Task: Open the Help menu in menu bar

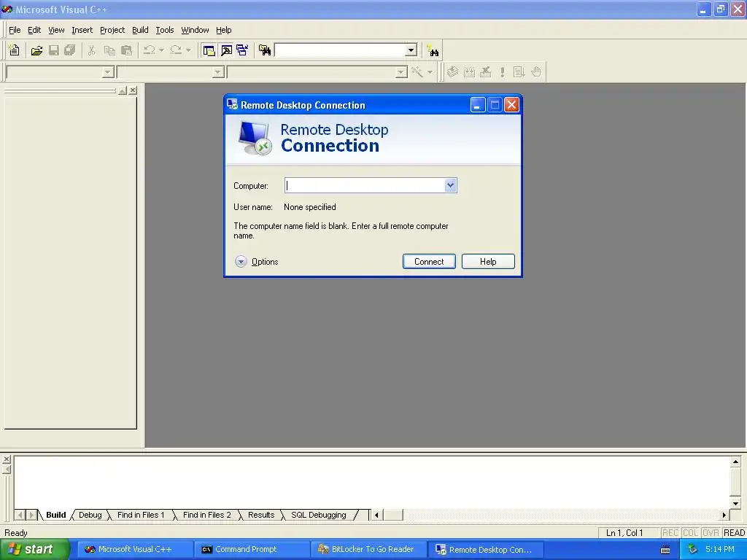Action: pos(223,30)
